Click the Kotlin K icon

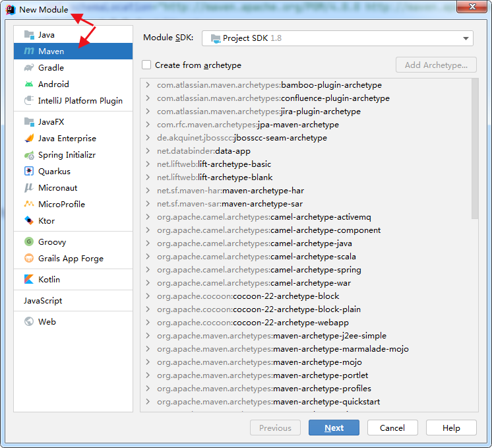(x=29, y=279)
